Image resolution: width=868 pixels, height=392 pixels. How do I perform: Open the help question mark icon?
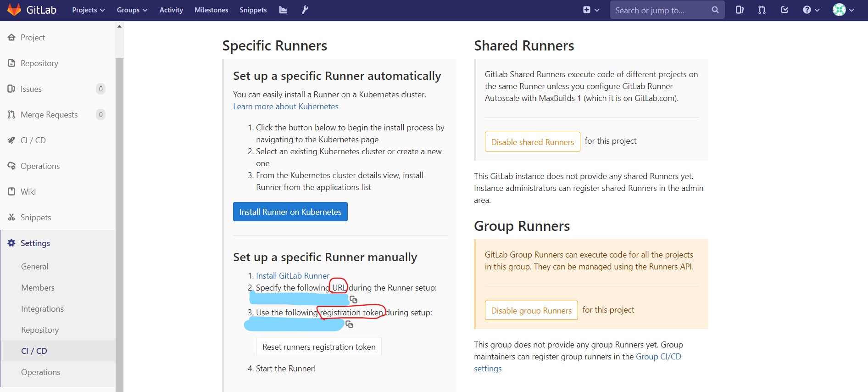click(x=807, y=10)
